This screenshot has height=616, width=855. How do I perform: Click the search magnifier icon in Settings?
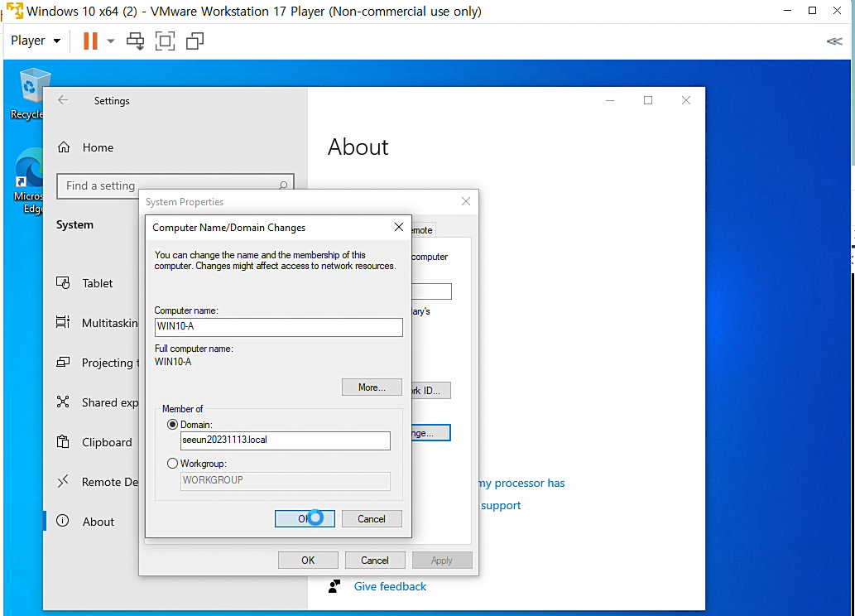point(283,185)
